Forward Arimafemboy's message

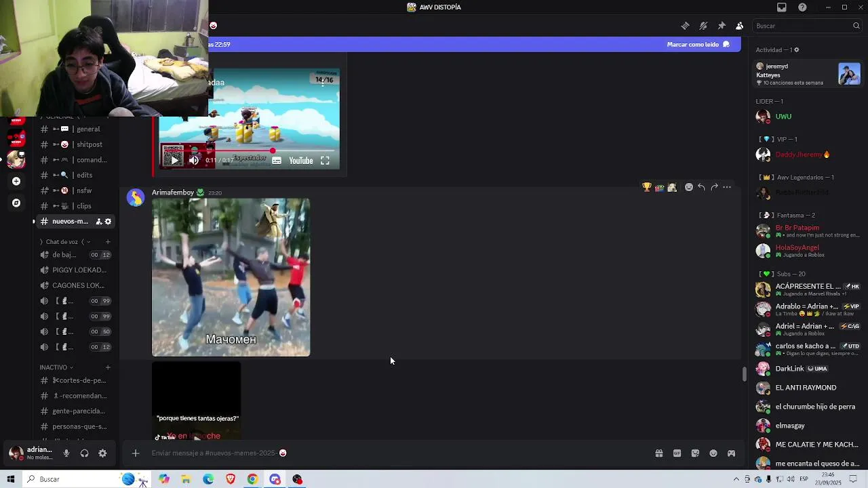714,187
